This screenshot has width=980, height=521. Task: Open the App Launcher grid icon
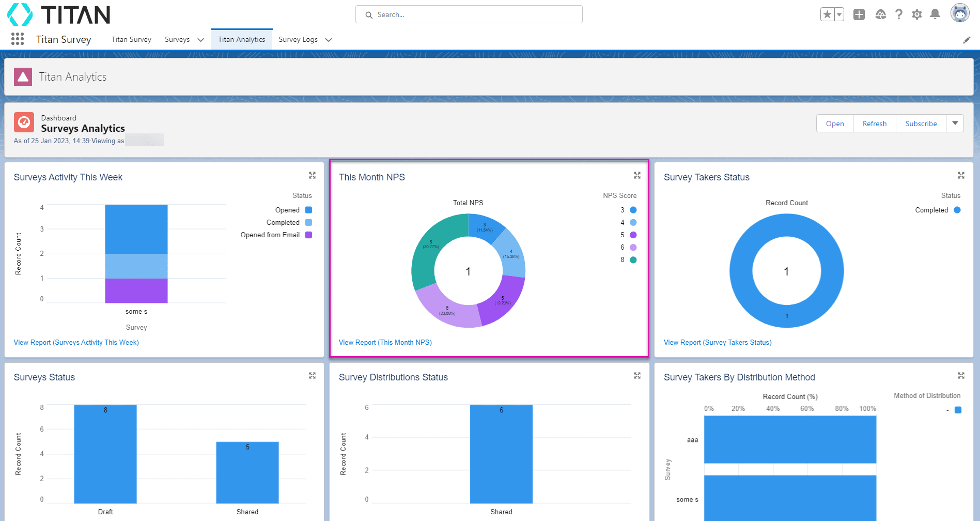tap(18, 39)
